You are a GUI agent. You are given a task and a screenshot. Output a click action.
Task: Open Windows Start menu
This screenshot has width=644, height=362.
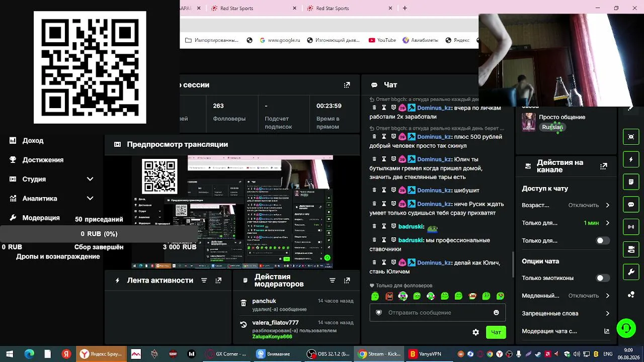pos(10,354)
